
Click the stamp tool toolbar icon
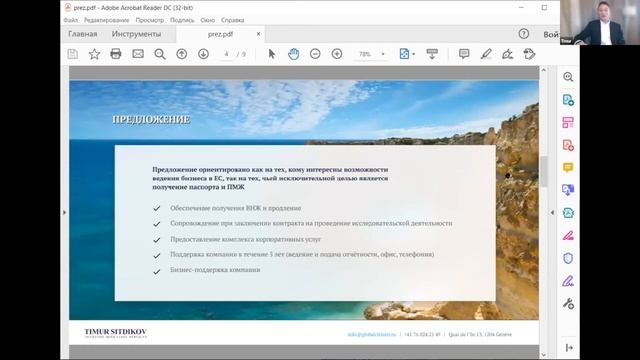[x=529, y=54]
